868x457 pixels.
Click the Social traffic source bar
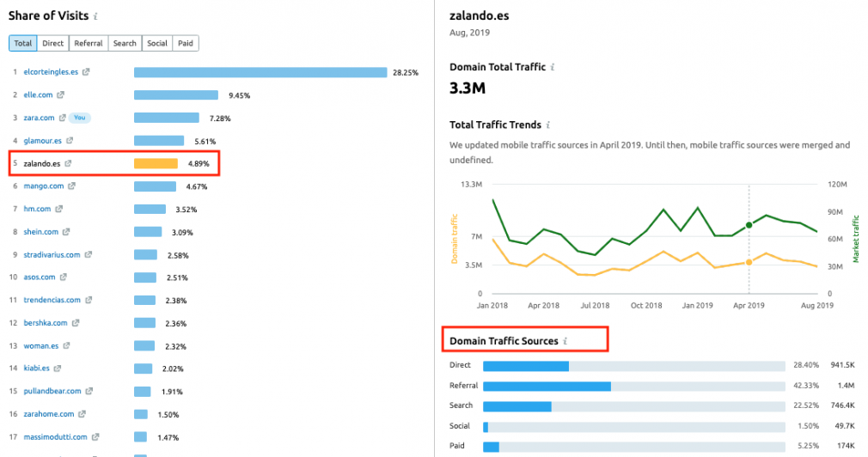pos(634,427)
